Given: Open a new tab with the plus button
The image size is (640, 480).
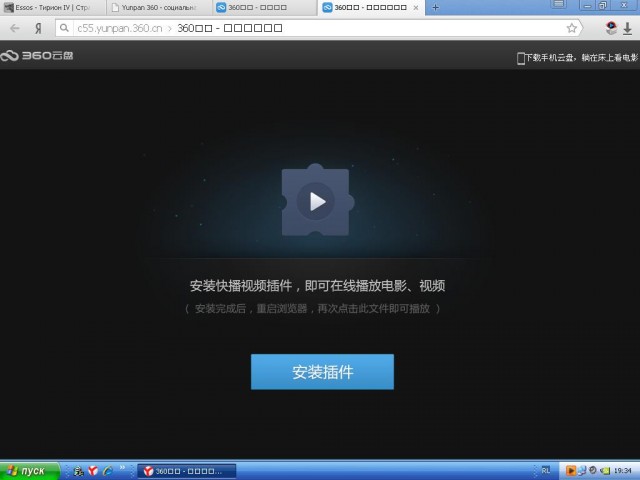Looking at the screenshot, I should pos(435,8).
